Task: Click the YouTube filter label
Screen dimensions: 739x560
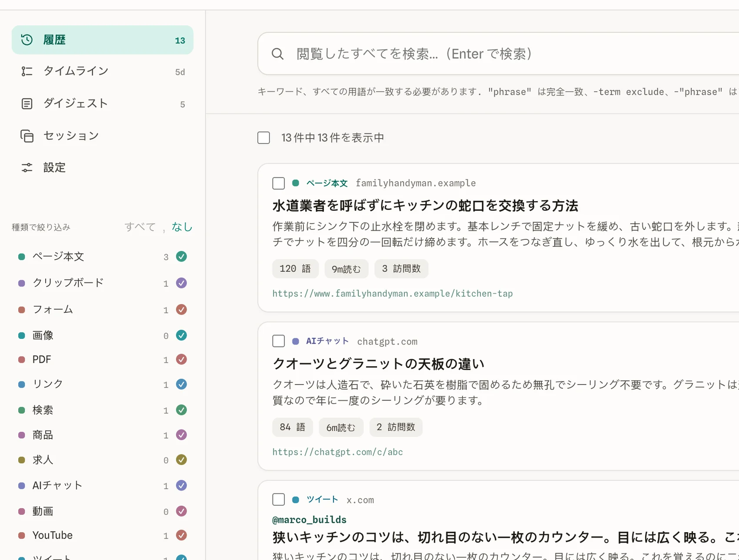Action: (x=53, y=535)
